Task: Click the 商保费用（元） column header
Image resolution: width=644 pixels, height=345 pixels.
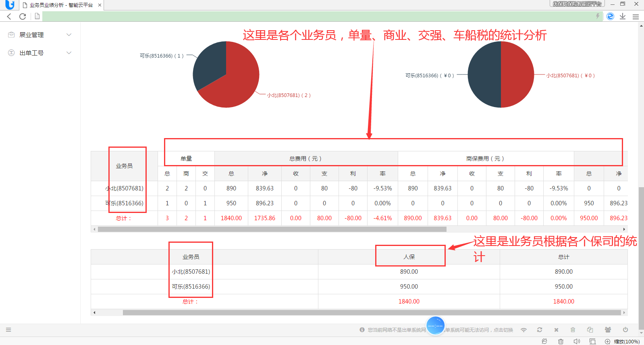Action: pyautogui.click(x=486, y=159)
